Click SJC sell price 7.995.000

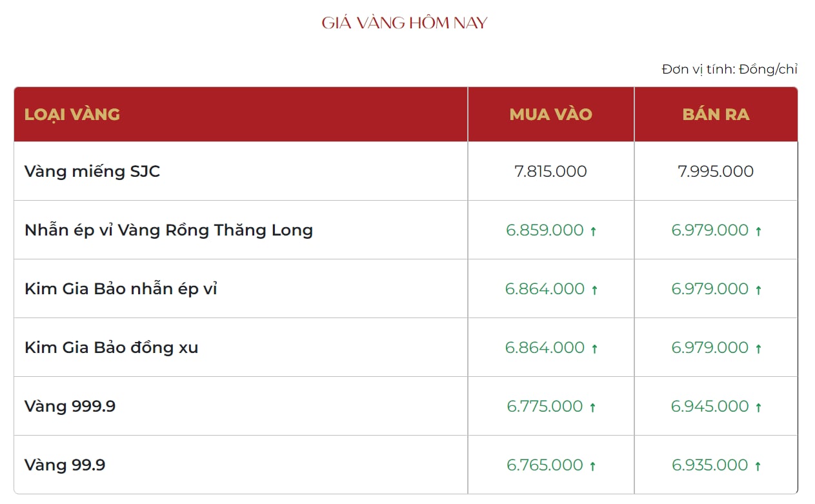point(716,171)
